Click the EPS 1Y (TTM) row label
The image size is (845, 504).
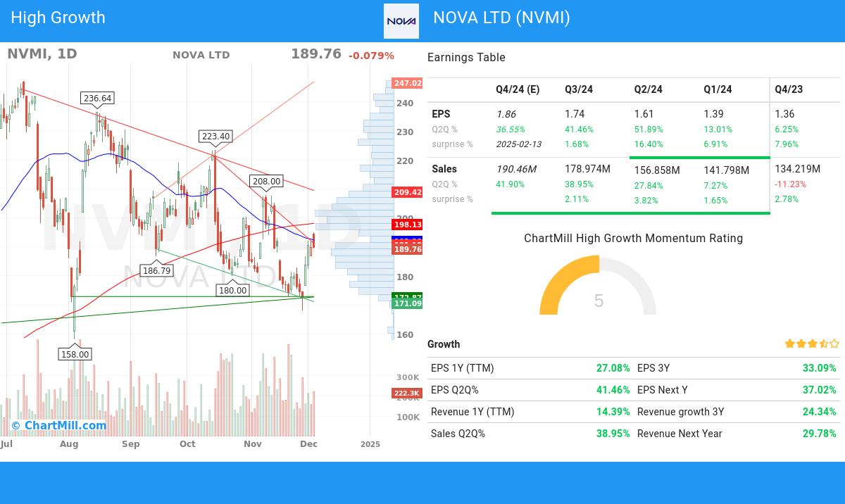click(463, 368)
